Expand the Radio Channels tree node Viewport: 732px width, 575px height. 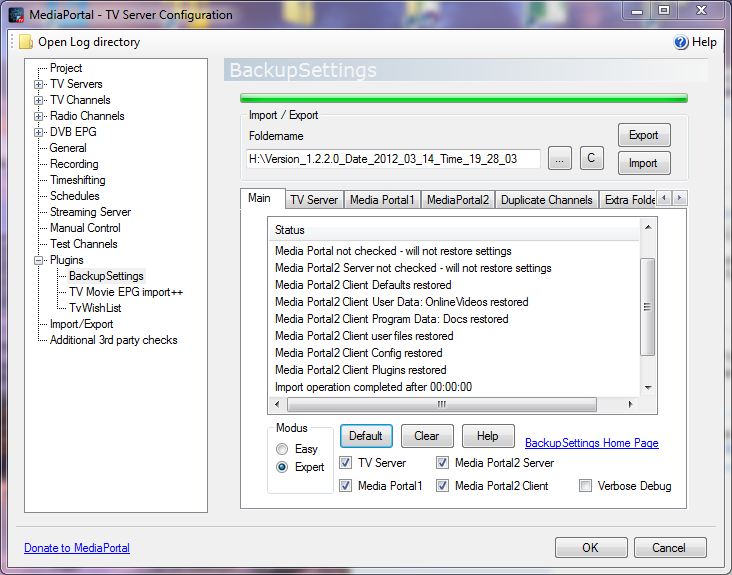pos(38,116)
